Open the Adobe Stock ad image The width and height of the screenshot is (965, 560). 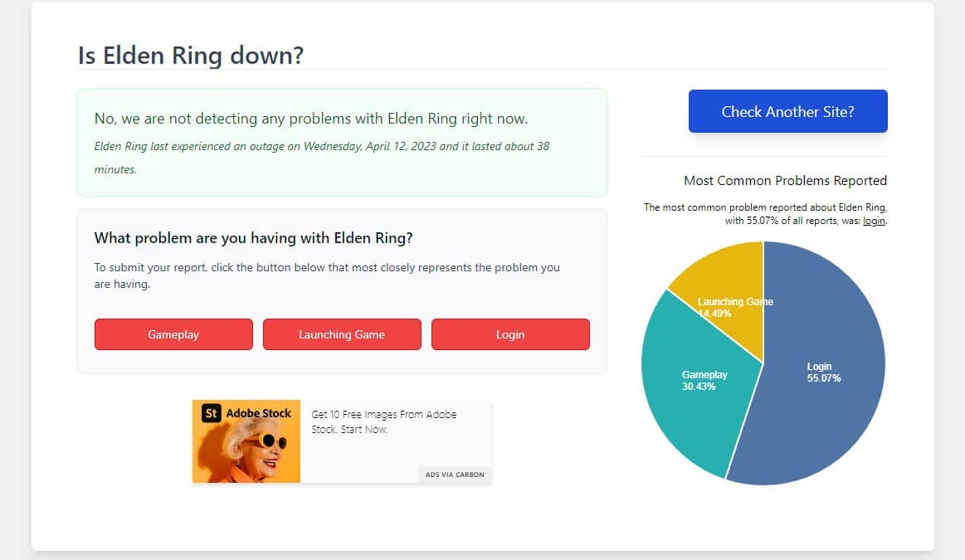click(x=246, y=441)
